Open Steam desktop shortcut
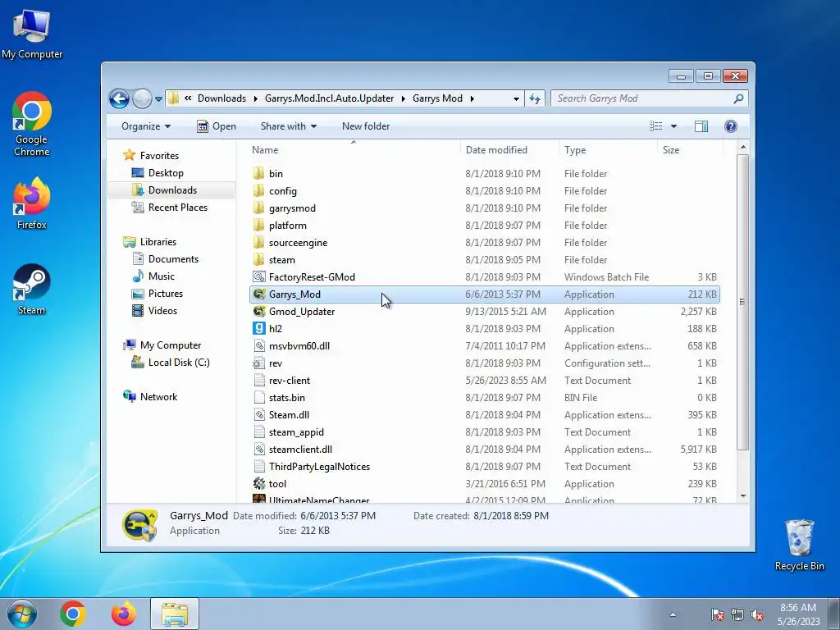 point(32,290)
